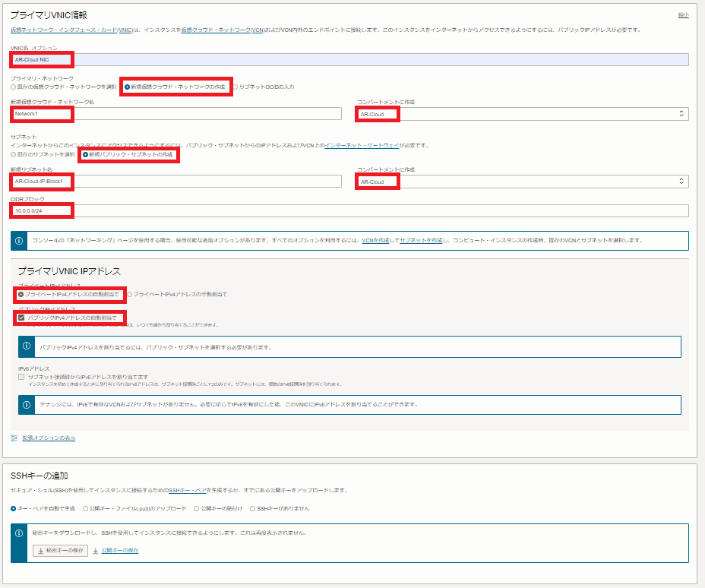The width and height of the screenshot is (705, 588).
Task: Toggle the パブリックIPv4アドレスの自動割当て checkbox
Action: pos(22,318)
